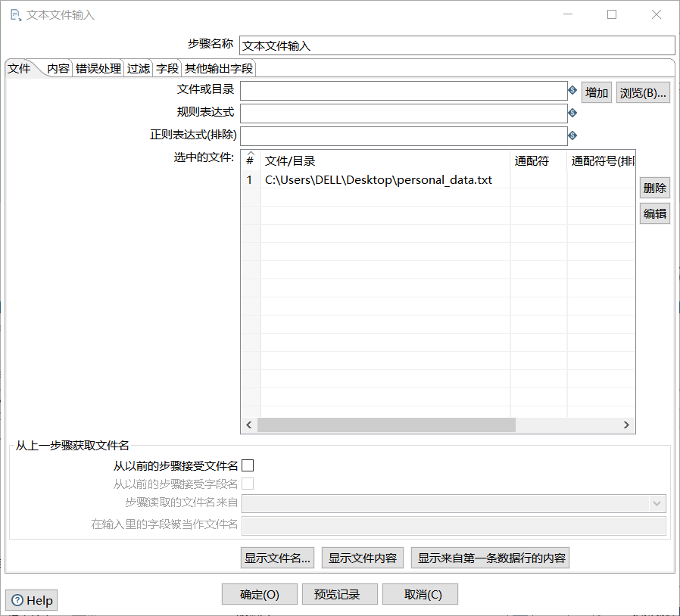The width and height of the screenshot is (680, 616).
Task: Enable 从以前的步骤接受文件名 checkbox
Action: click(x=248, y=465)
